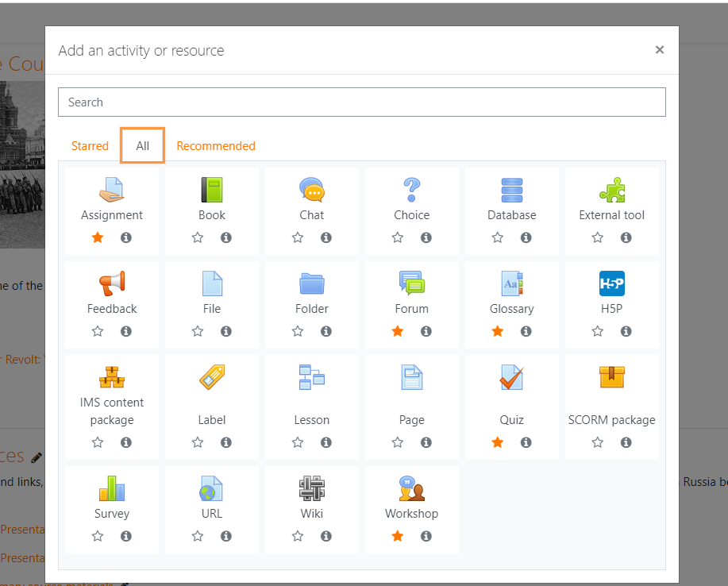
Task: Star the URL resource
Action: tap(198, 536)
